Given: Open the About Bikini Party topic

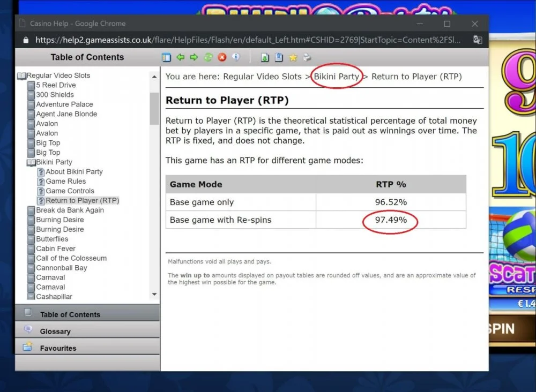Looking at the screenshot, I should [x=74, y=172].
